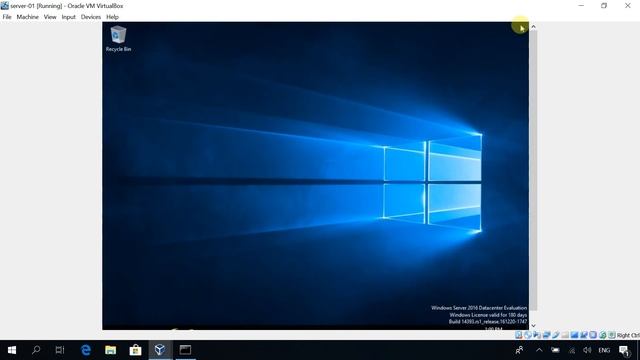The image size is (640, 360).
Task: Show hidden system tray icons
Action: pyautogui.click(x=539, y=350)
